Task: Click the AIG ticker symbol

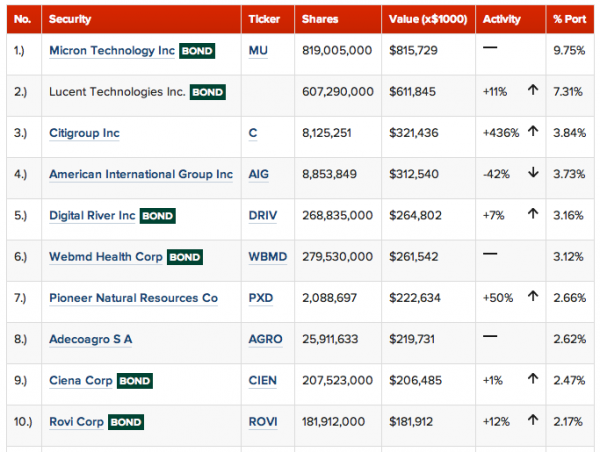Action: (261, 174)
